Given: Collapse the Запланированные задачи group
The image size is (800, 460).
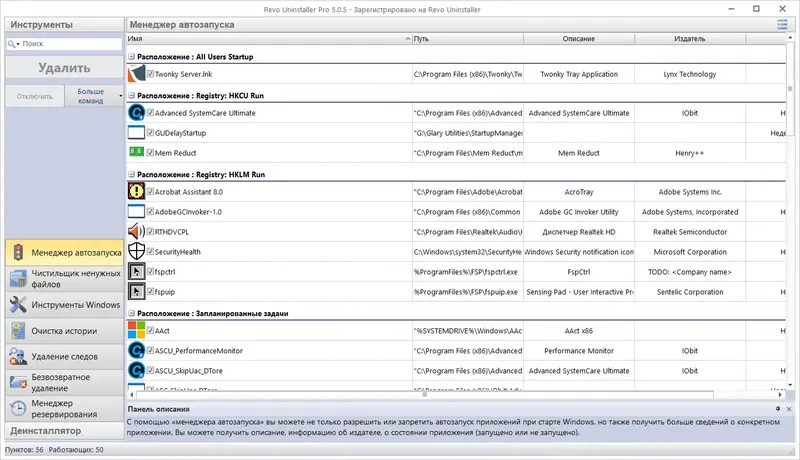Looking at the screenshot, I should (132, 313).
